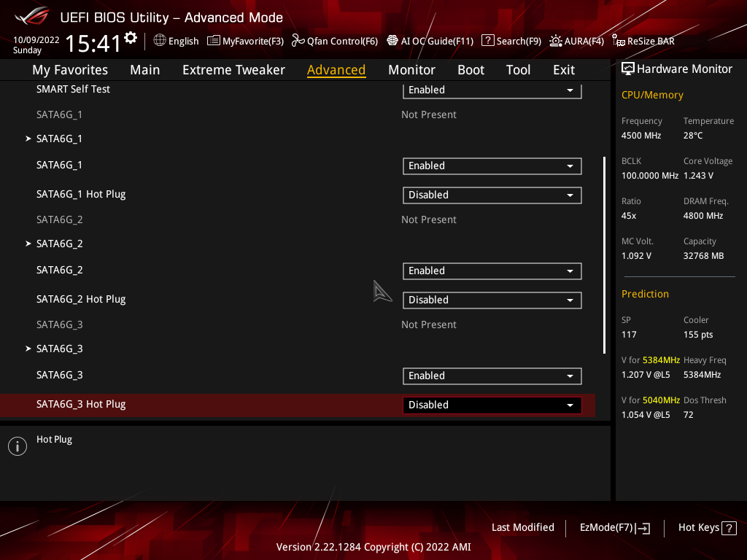This screenshot has height=560, width=747.
Task: Open the SATA6G_2 Hot Plug dropdown
Action: 492,300
